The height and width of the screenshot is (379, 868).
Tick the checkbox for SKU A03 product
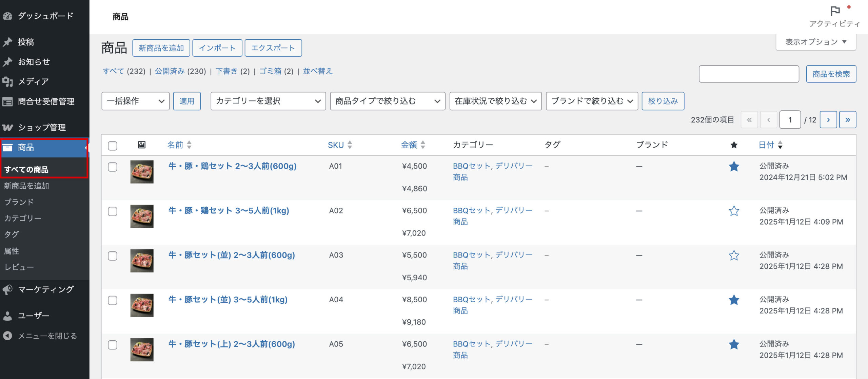point(113,256)
